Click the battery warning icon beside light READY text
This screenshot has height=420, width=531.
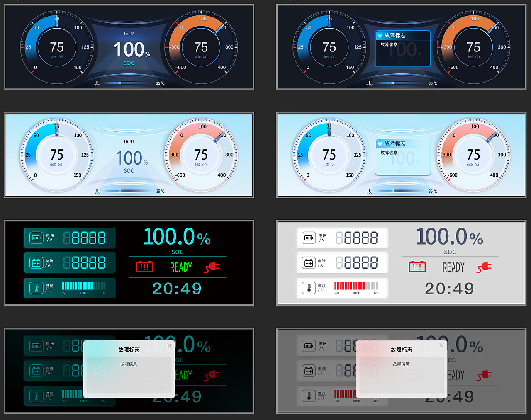coord(417,267)
